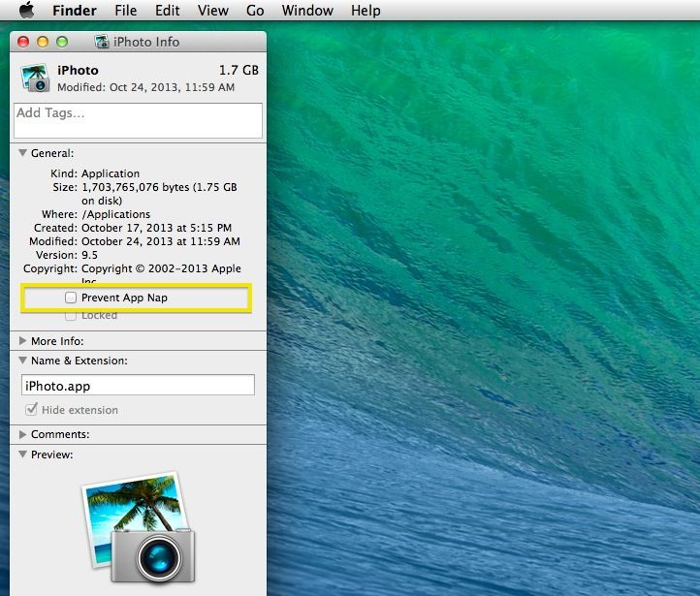Collapse the Preview section
The image size is (700, 596).
point(22,455)
